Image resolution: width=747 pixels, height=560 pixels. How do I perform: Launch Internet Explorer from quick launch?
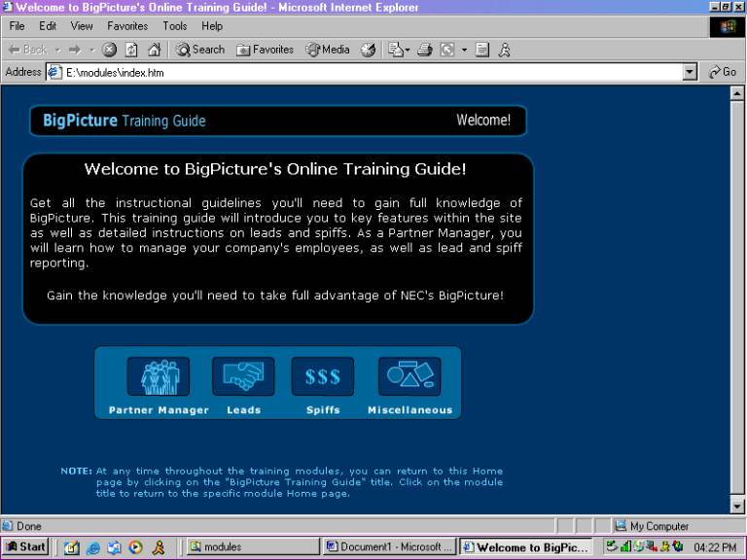[x=93, y=547]
